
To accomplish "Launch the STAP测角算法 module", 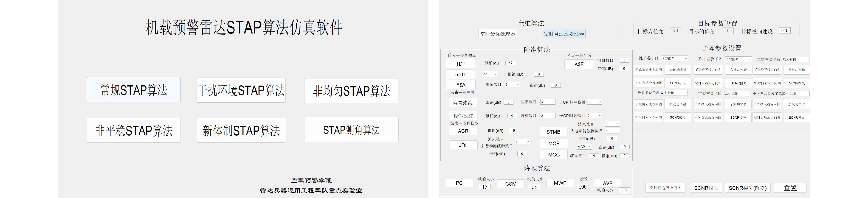I will pos(351,130).
